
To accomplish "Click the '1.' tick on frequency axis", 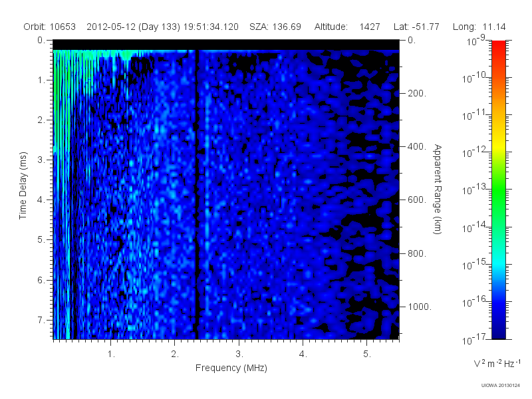I will [111, 354].
